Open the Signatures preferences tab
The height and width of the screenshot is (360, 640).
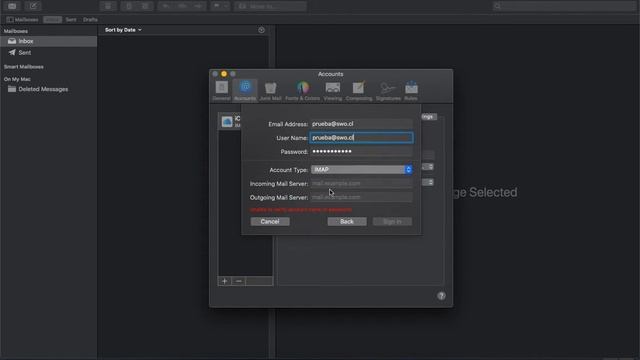[388, 91]
